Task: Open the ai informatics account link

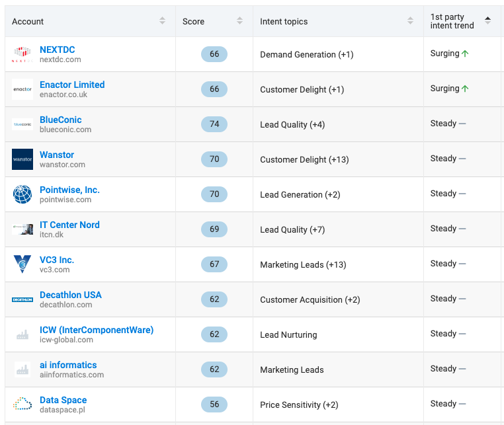Action: [x=68, y=365]
